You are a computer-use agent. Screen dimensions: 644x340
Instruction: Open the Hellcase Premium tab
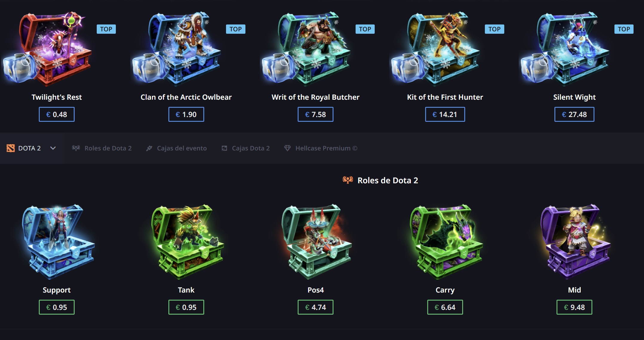coord(321,148)
